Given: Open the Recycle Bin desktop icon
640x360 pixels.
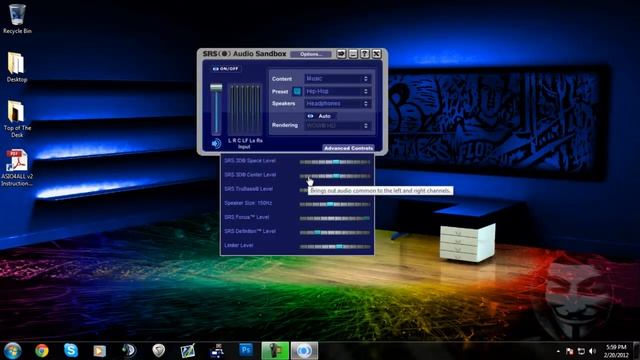Looking at the screenshot, I should [17, 19].
